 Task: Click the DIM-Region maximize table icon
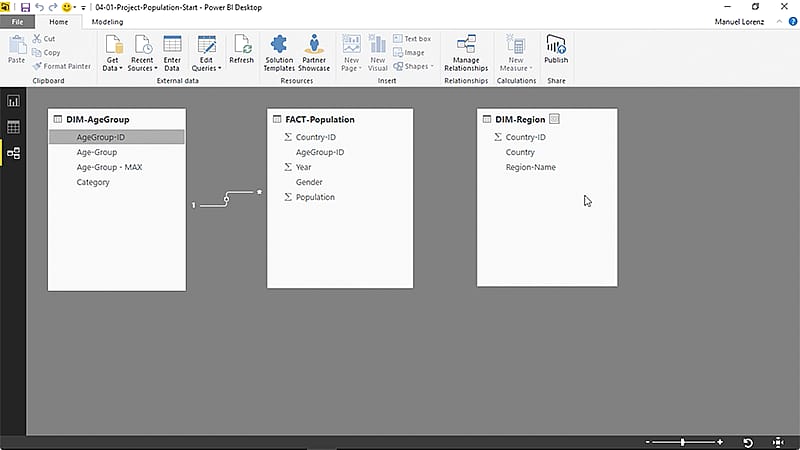(x=554, y=119)
